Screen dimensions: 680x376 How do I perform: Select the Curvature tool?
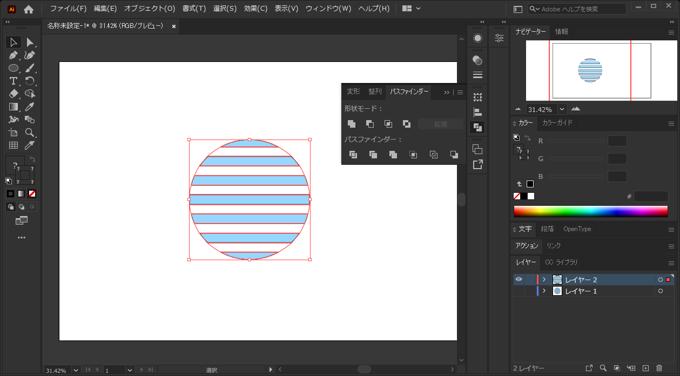(x=29, y=55)
